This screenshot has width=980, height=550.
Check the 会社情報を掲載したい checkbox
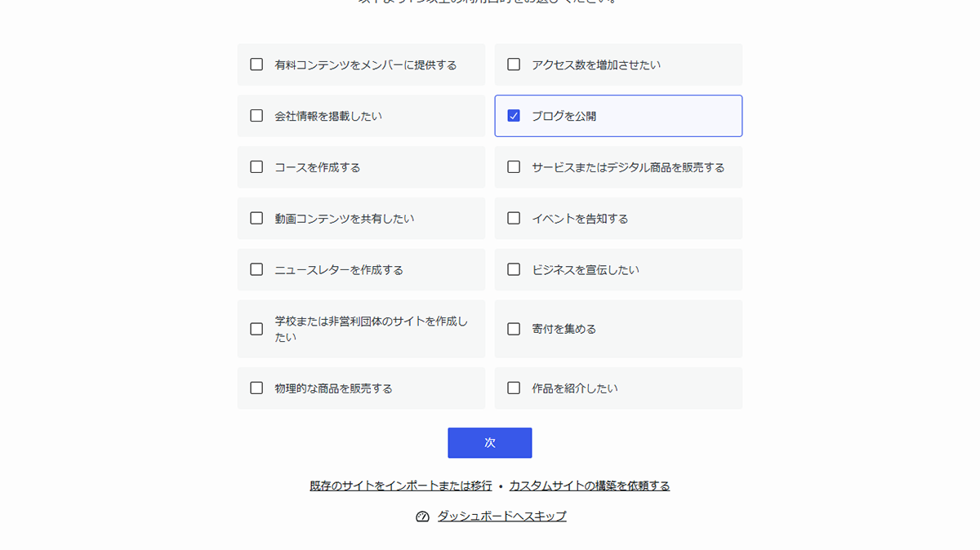point(256,115)
